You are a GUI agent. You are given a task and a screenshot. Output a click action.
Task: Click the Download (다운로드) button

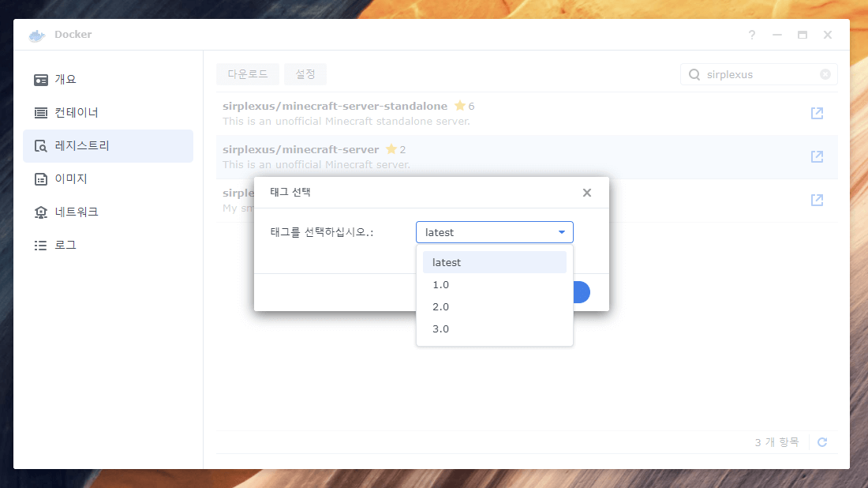(248, 74)
